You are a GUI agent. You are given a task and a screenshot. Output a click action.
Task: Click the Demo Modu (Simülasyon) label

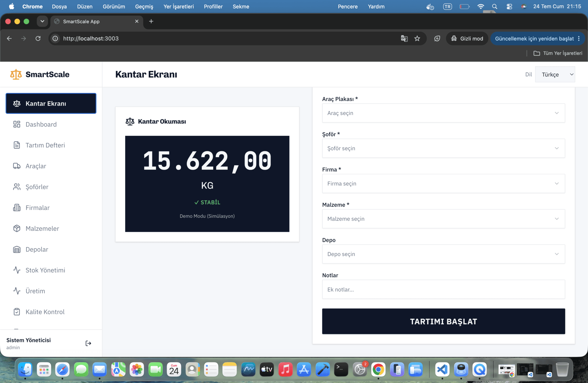(x=207, y=216)
